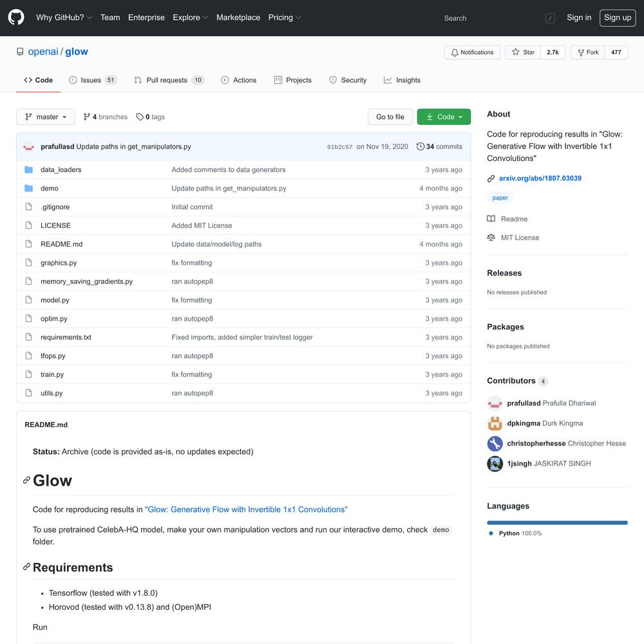Click the file icon next to utils.py
Image resolution: width=644 pixels, height=644 pixels.
28,392
